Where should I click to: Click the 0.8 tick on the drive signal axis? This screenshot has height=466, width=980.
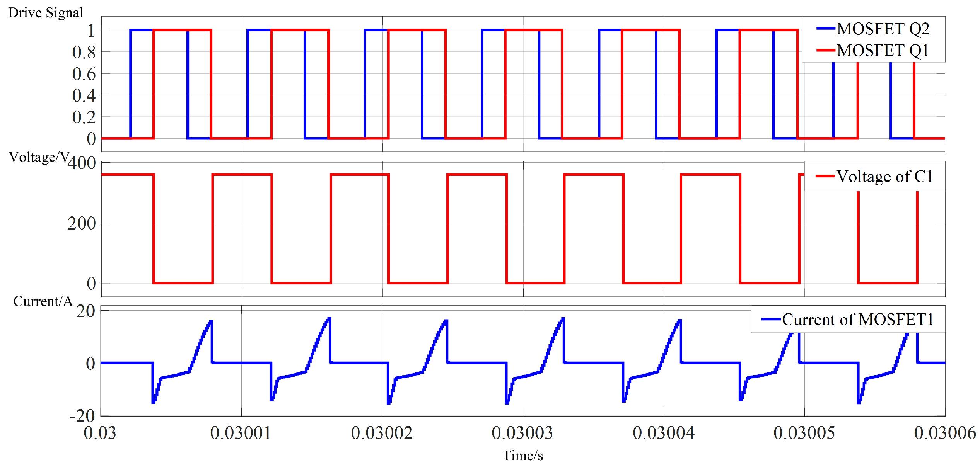pyautogui.click(x=84, y=52)
